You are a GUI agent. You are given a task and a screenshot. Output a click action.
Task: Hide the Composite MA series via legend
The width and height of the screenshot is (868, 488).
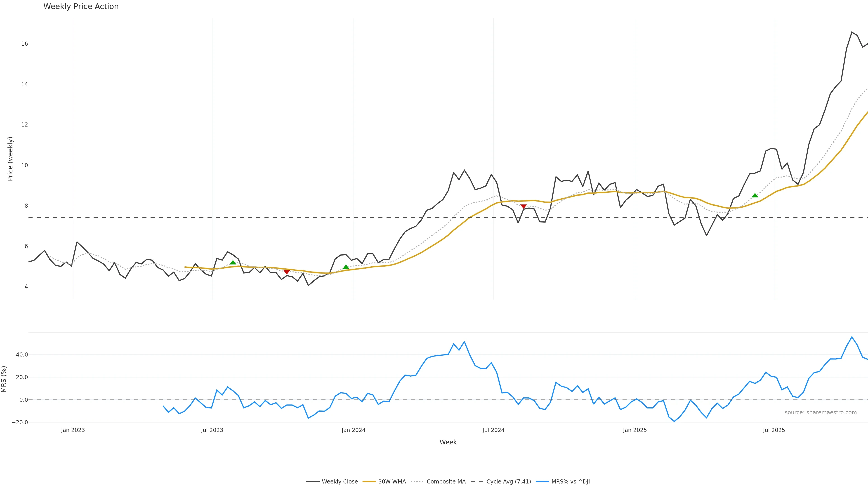tap(446, 482)
